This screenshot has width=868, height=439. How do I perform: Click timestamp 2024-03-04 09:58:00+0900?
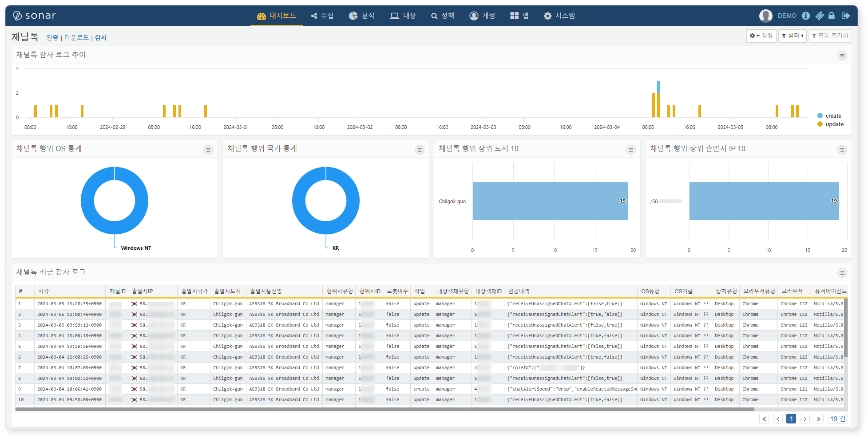click(69, 400)
